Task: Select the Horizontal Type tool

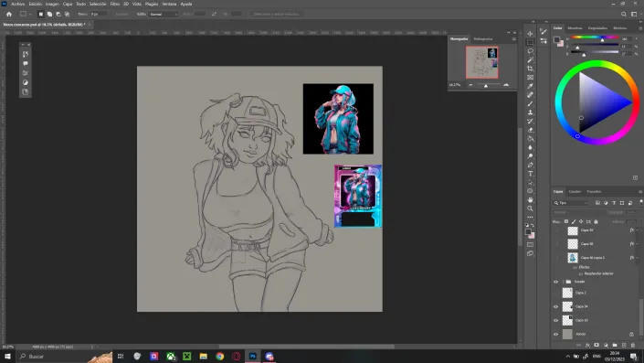Action: (x=530, y=174)
